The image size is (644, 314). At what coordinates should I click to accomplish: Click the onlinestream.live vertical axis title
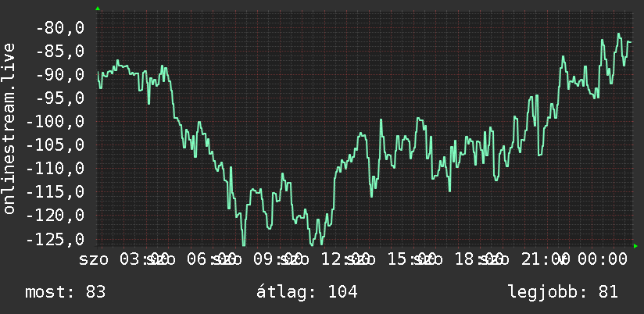[x=9, y=128]
